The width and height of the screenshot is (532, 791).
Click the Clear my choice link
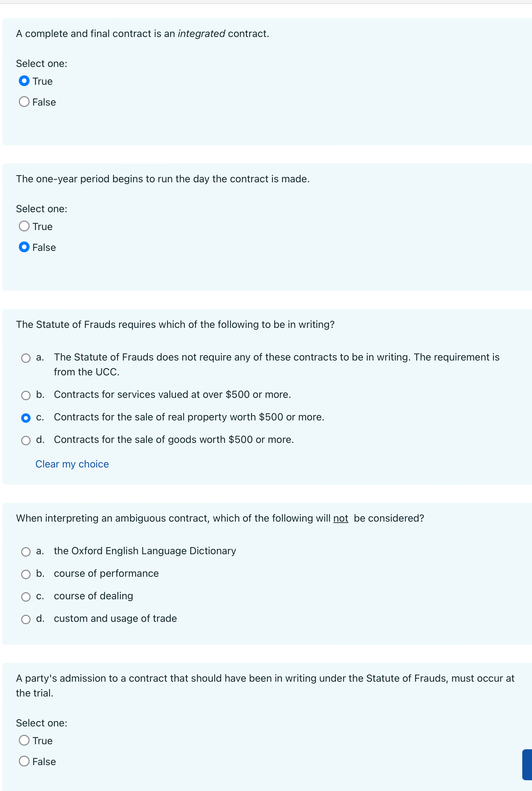(72, 464)
